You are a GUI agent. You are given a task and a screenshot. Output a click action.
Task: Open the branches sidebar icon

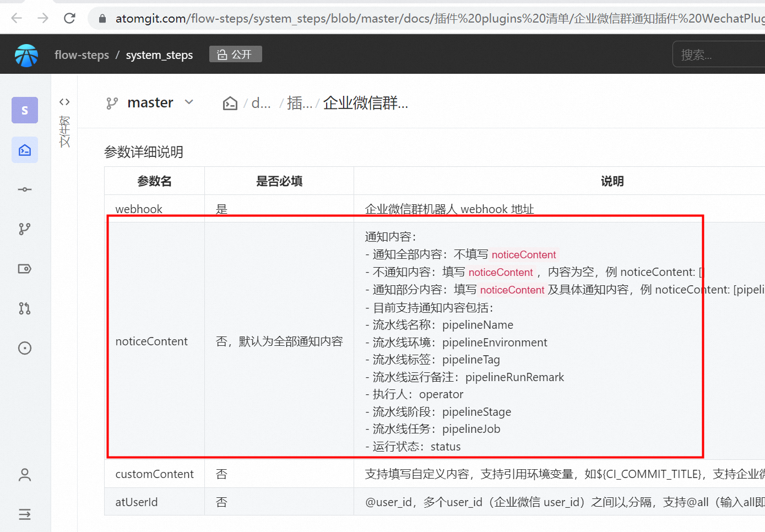pos(25,229)
